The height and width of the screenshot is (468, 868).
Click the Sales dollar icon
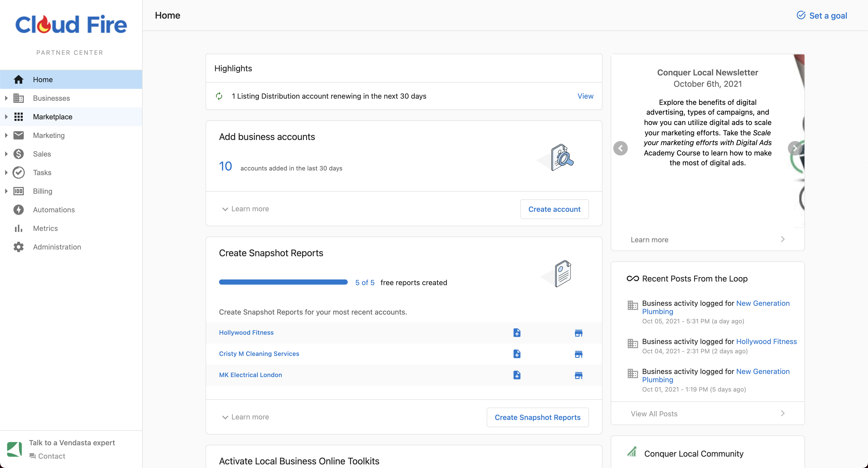(19, 154)
